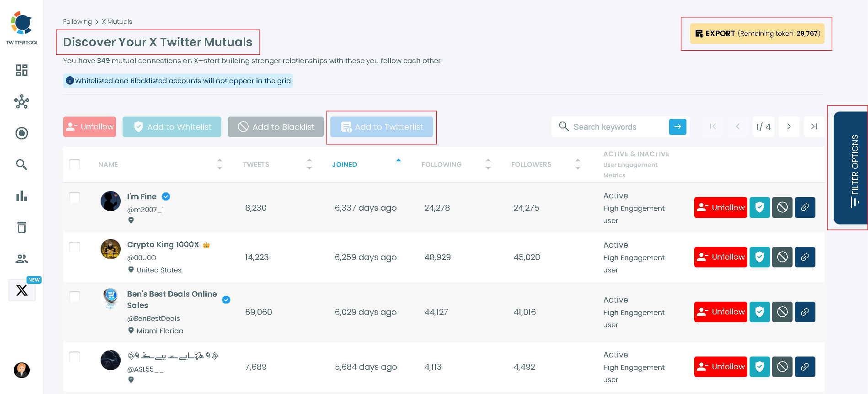Image resolution: width=868 pixels, height=394 pixels.
Task: Go to the next page
Action: coord(789,127)
